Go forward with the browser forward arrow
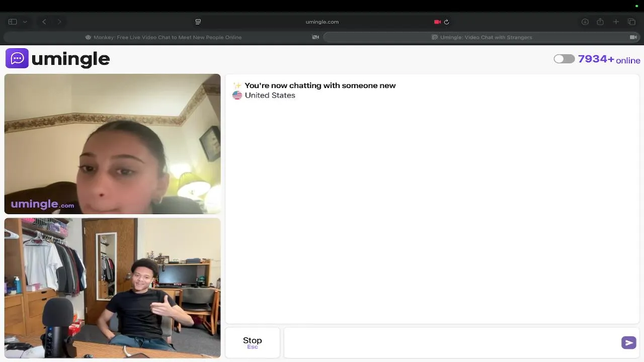This screenshot has height=362, width=644. pyautogui.click(x=59, y=22)
